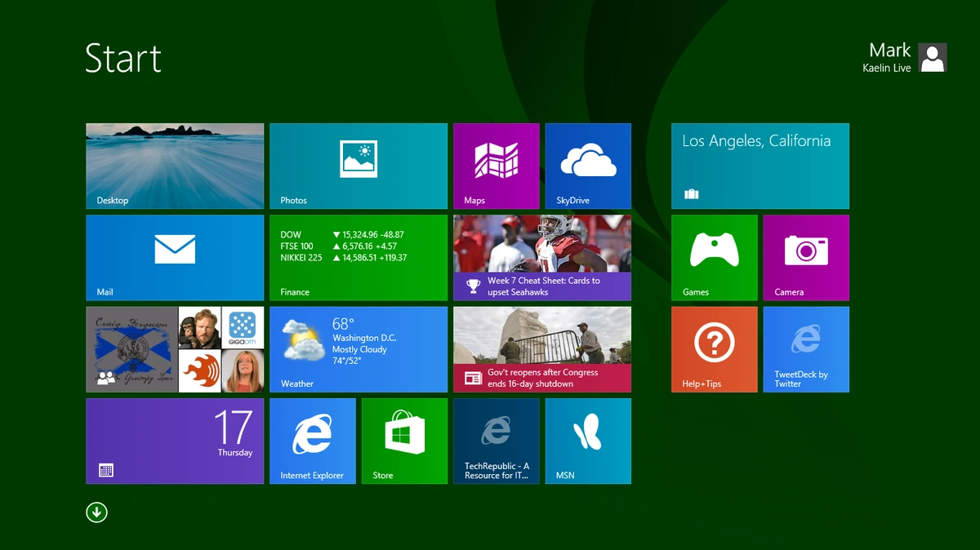
Task: Open the Finance tile showing DOW
Action: point(358,257)
